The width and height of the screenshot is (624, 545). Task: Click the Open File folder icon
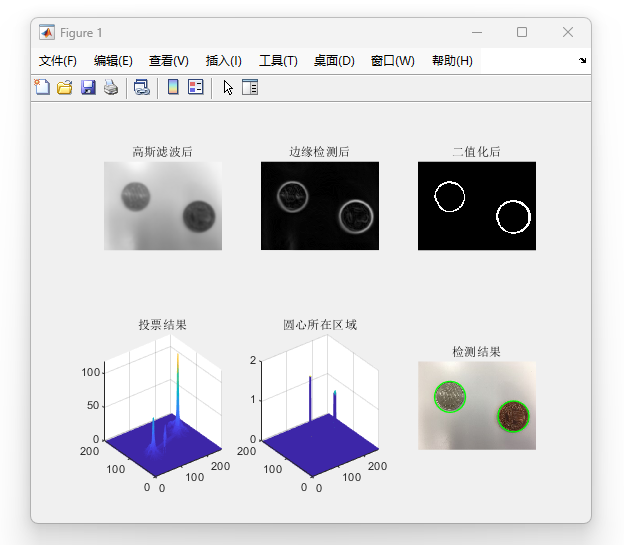[65, 88]
